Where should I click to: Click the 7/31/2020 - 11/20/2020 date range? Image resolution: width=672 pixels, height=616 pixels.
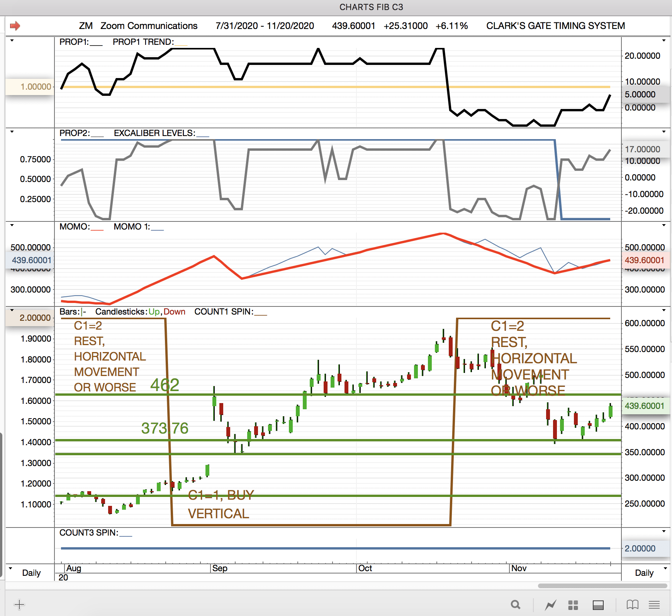click(265, 26)
